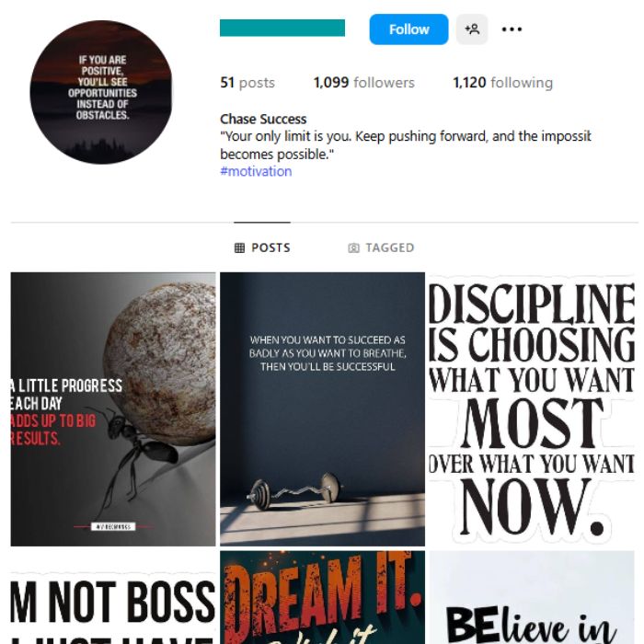
Task: Switch to the POSTS tab
Action: coord(262,247)
